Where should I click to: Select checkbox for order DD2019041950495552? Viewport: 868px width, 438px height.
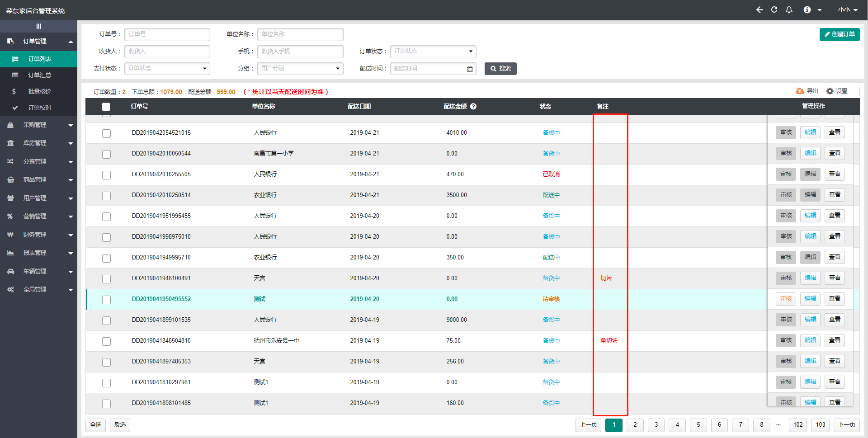[106, 300]
